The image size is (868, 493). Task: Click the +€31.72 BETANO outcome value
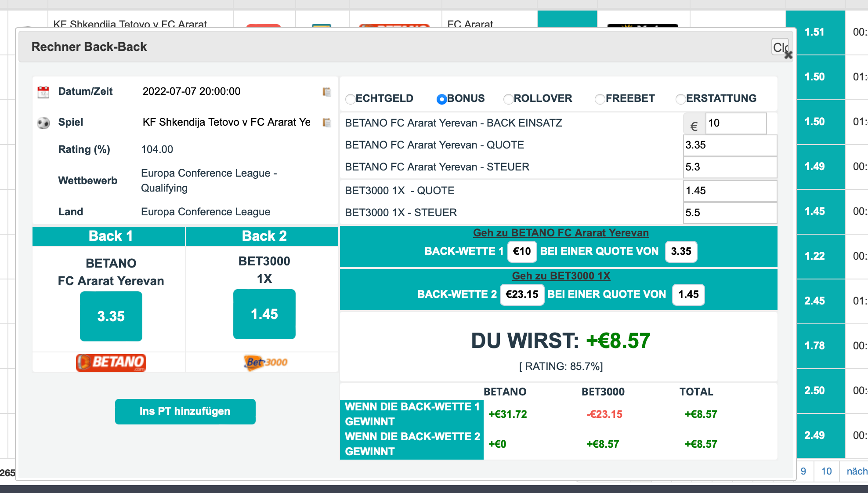[x=508, y=414]
